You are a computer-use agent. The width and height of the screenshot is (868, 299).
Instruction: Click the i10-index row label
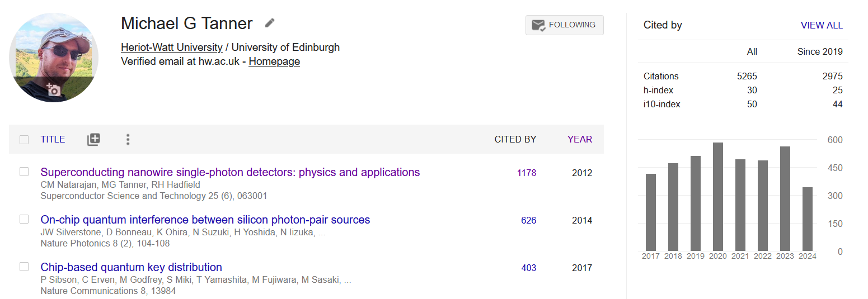point(661,104)
